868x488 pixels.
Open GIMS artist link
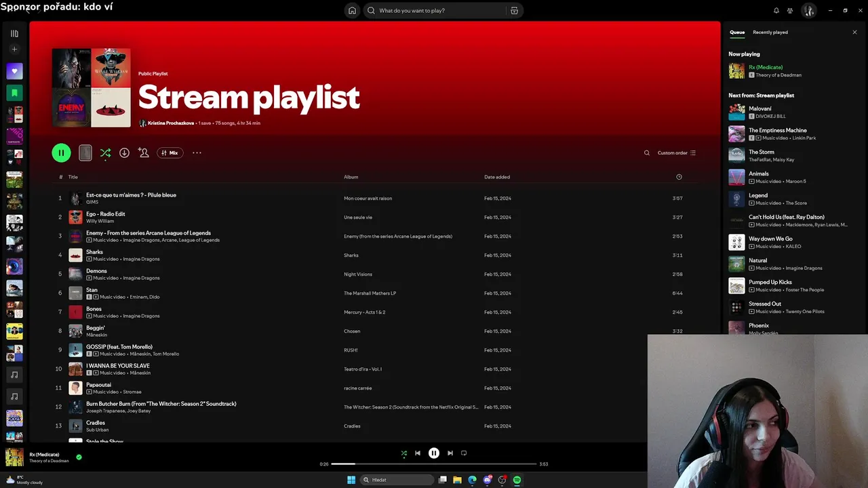tap(92, 202)
